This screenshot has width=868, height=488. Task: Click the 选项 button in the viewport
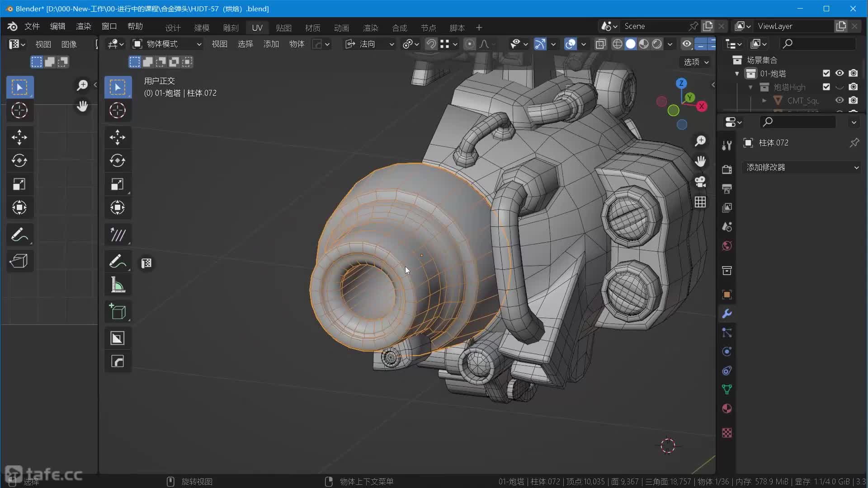point(696,62)
